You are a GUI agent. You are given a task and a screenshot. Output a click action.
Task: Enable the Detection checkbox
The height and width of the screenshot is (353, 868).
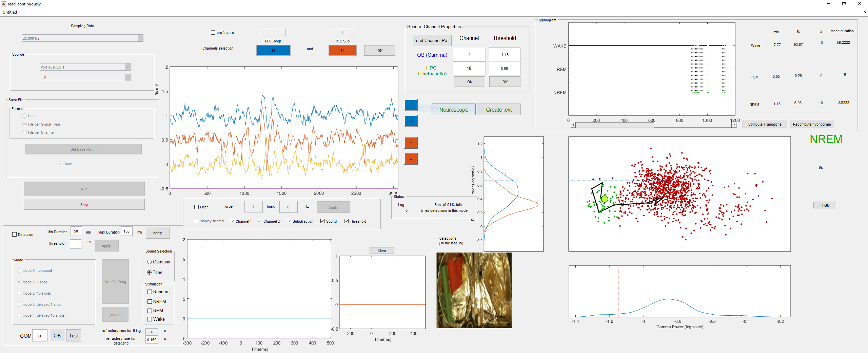tap(14, 234)
